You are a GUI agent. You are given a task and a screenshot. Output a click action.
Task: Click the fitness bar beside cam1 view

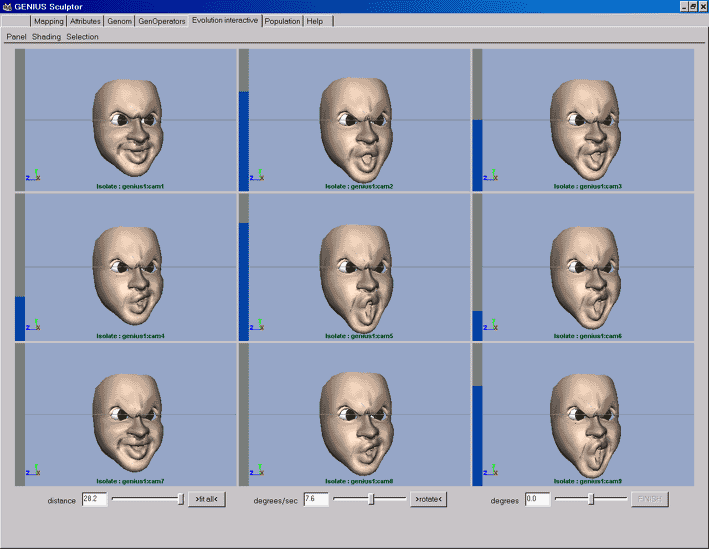tap(20, 120)
